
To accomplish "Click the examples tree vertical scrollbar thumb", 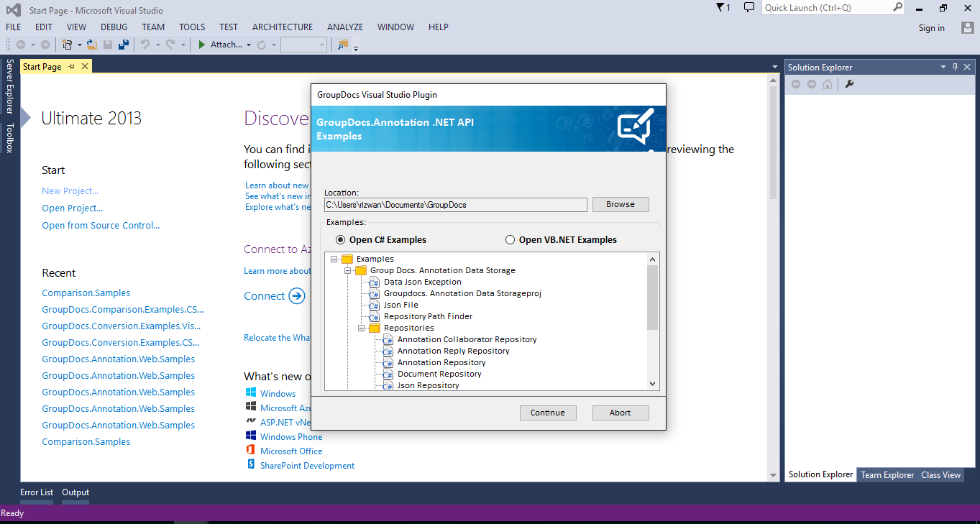I will 653,298.
